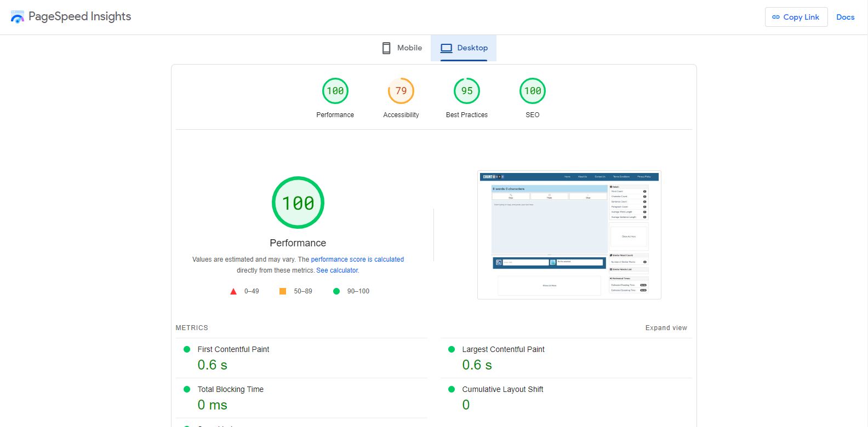
Task: Click the PageSpeed Insights logo icon
Action: [x=18, y=17]
